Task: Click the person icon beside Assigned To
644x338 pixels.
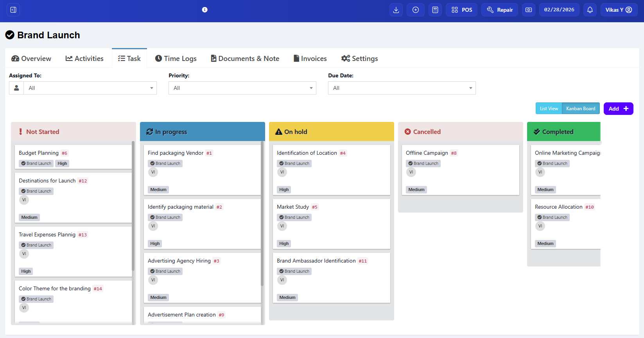Action: click(x=16, y=88)
